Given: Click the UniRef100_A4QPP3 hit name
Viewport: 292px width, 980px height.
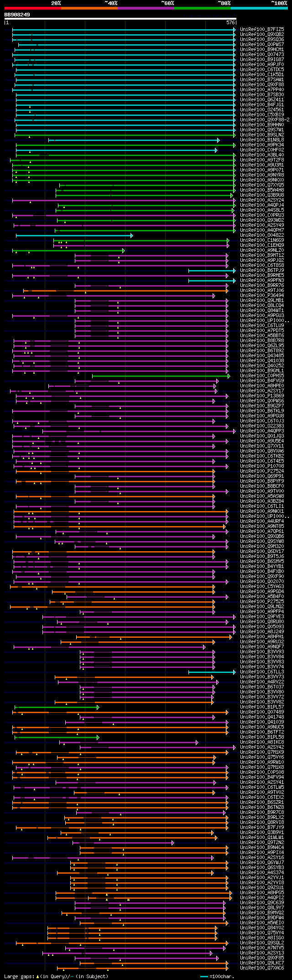Looking at the screenshot, I should point(262,431).
